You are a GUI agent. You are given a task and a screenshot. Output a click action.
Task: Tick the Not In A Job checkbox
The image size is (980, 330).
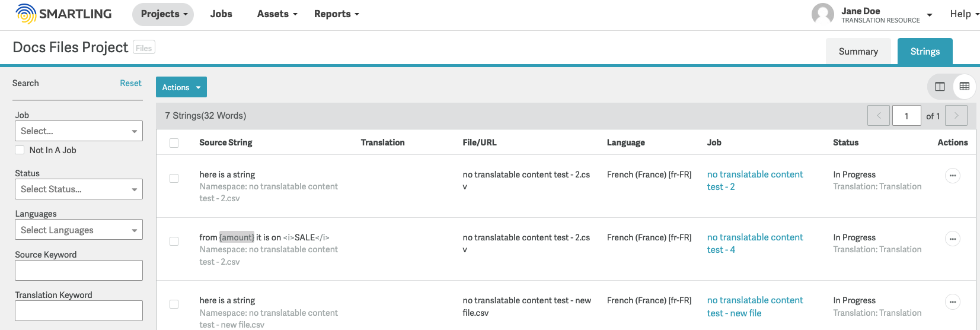pos(20,150)
